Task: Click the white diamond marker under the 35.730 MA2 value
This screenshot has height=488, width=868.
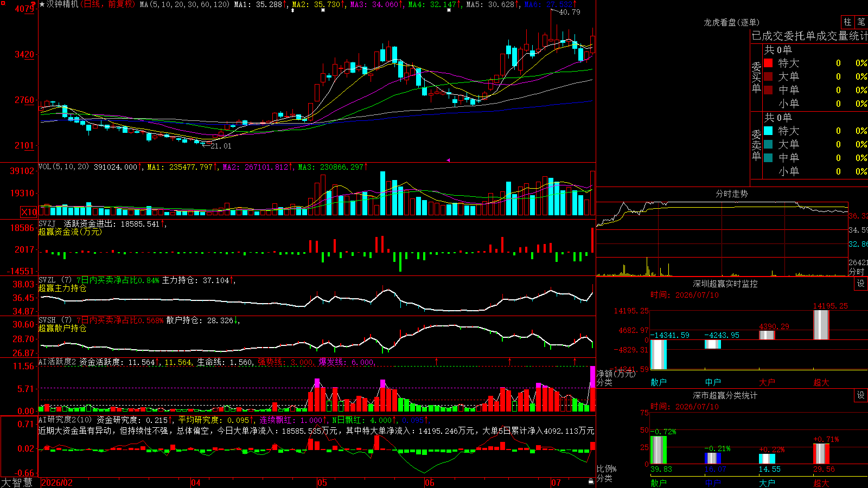Action: point(323,10)
